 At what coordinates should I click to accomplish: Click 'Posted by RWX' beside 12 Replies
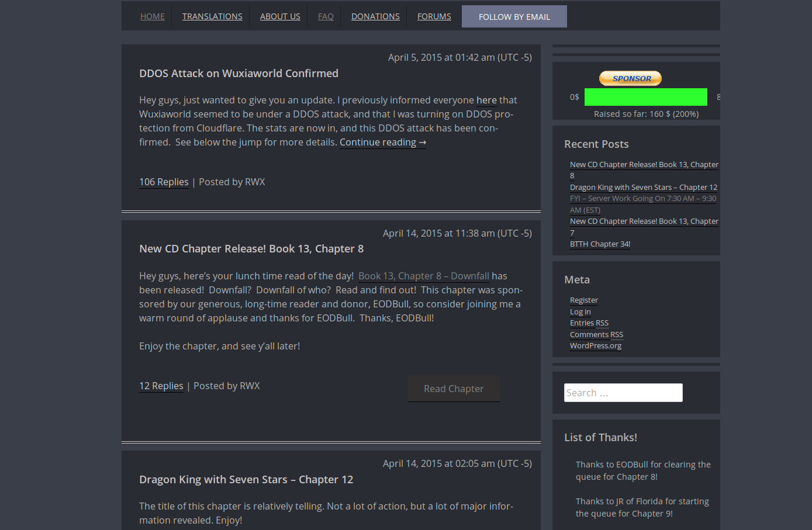click(x=227, y=386)
